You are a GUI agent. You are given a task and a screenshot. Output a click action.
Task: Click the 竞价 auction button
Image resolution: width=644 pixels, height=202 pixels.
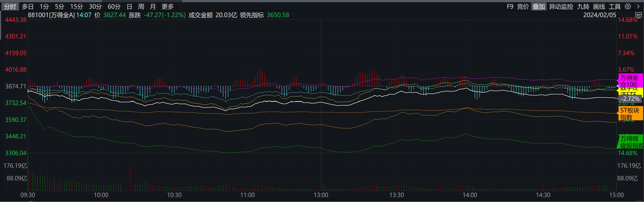pos(523,7)
